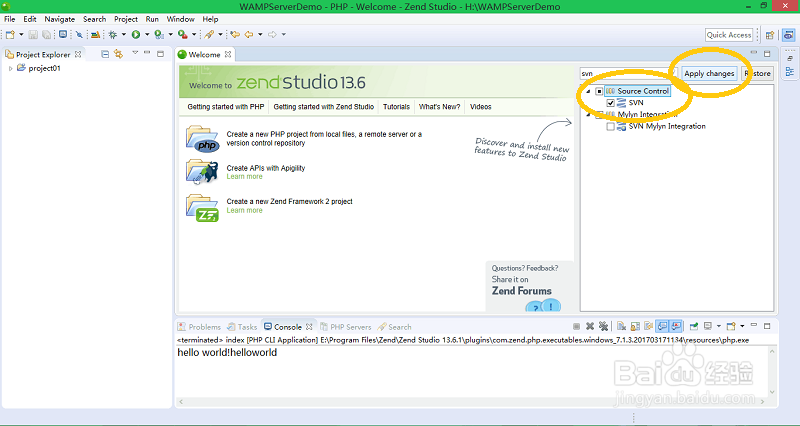Toggle Show Console on Standard Out
Viewport: 800px width, 426px height.
pos(662,327)
